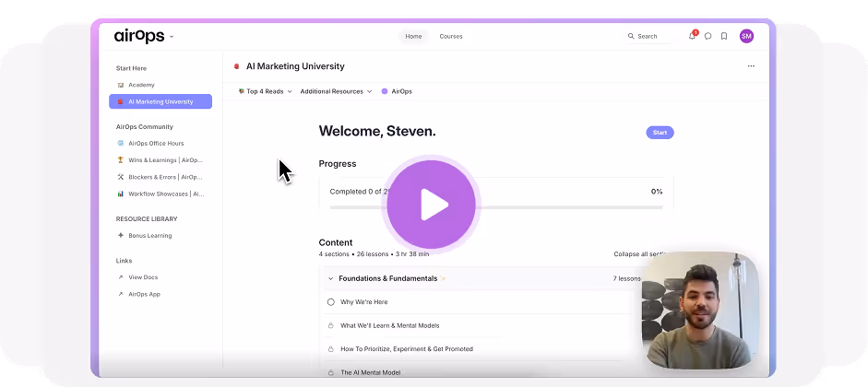Mark Why We're Here lesson circle
The height and width of the screenshot is (387, 868).
point(331,302)
